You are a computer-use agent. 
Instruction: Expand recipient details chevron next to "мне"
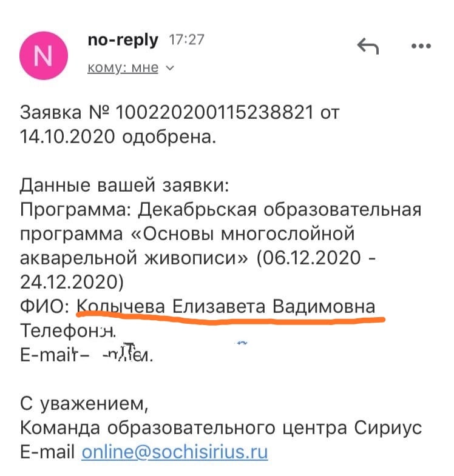[170, 68]
